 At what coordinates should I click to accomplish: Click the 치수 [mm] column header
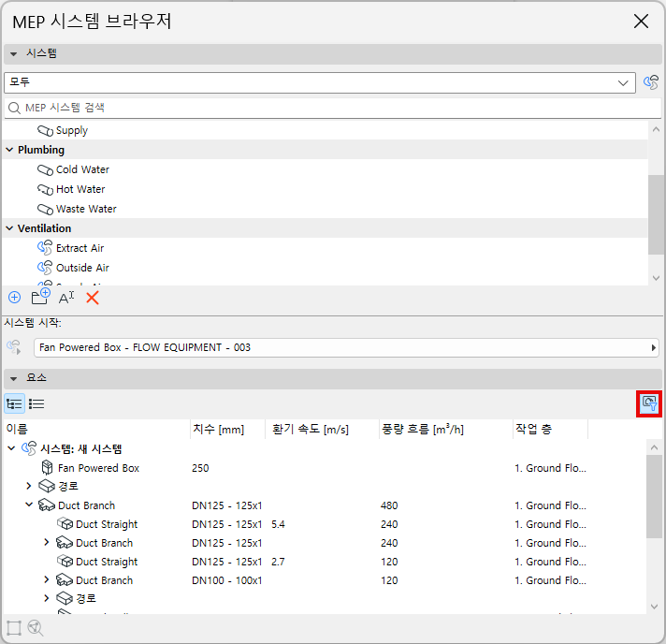point(227,429)
